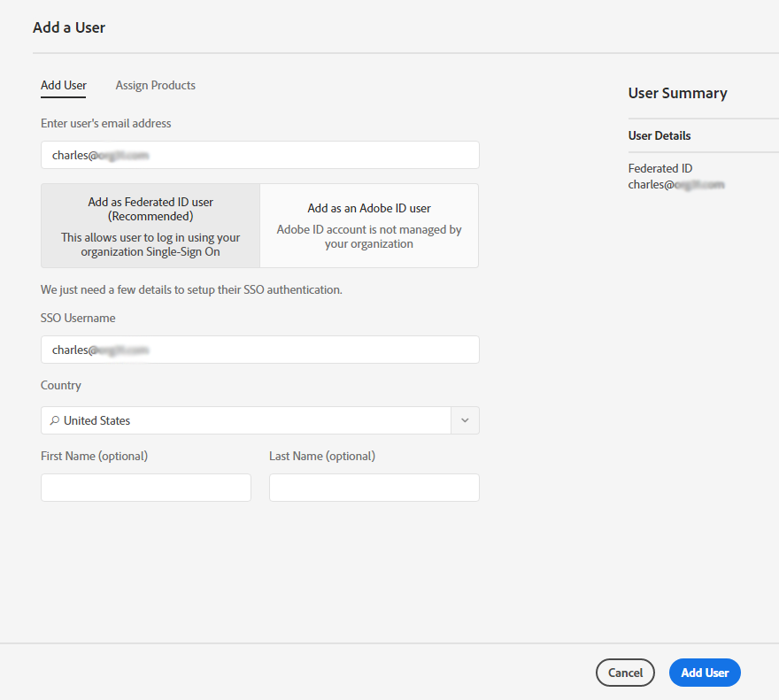Click the User Summary heading
The width and height of the screenshot is (779, 700).
[677, 93]
